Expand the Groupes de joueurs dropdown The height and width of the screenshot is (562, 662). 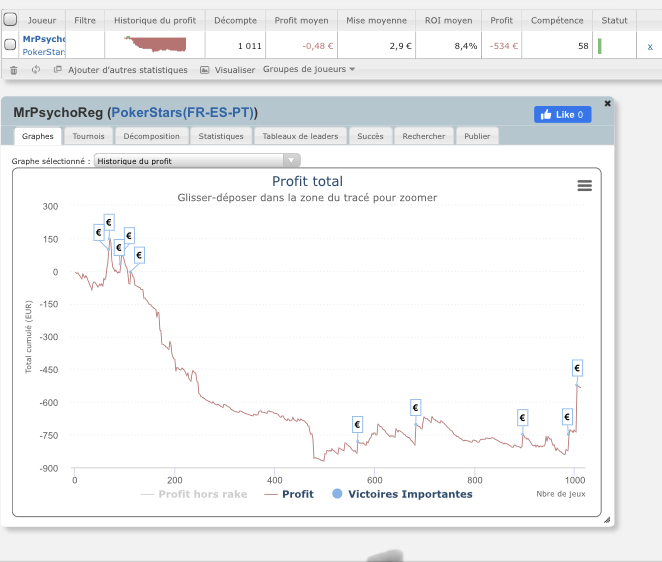pyautogui.click(x=309, y=69)
